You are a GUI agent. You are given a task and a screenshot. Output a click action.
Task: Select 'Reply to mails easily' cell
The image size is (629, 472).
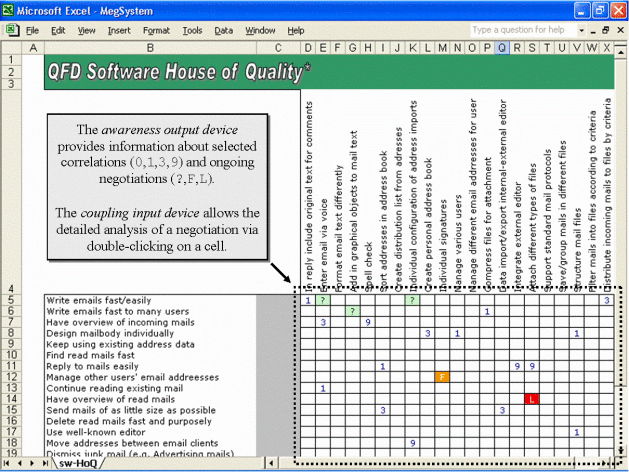tap(150, 366)
